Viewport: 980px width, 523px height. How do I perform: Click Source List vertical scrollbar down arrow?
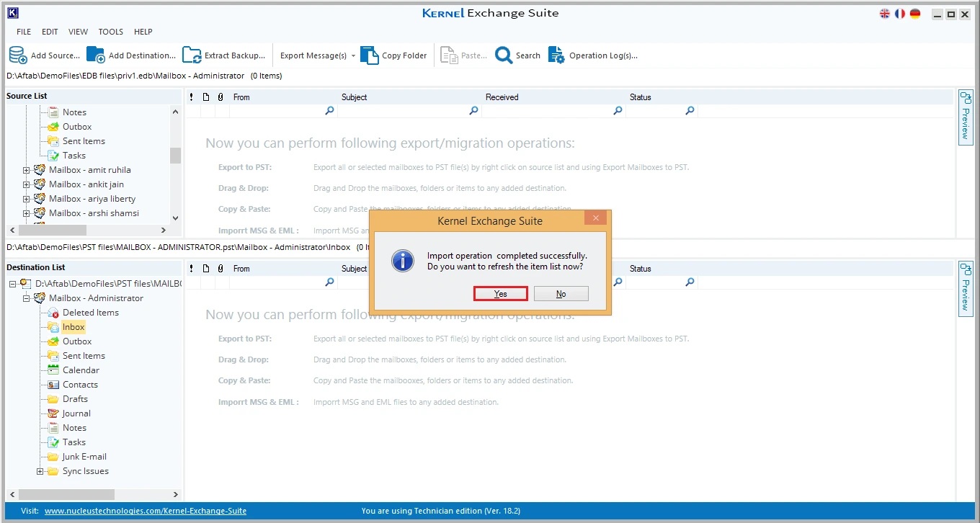click(x=175, y=218)
